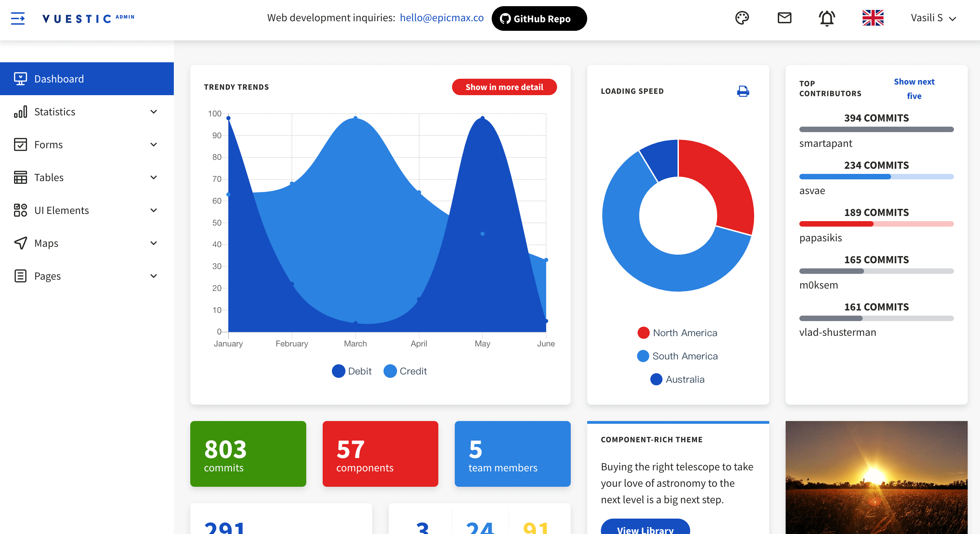Expand the Statistics menu chevron

(x=154, y=112)
